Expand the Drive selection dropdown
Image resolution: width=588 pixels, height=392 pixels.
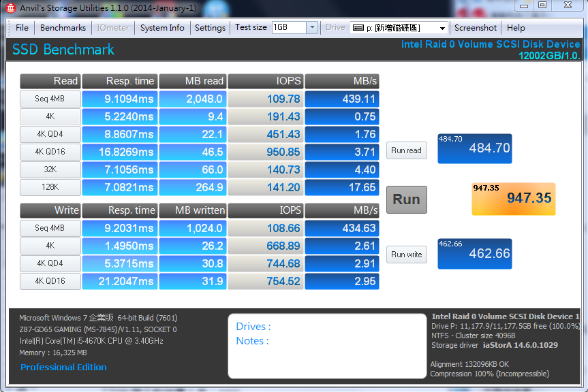[442, 28]
